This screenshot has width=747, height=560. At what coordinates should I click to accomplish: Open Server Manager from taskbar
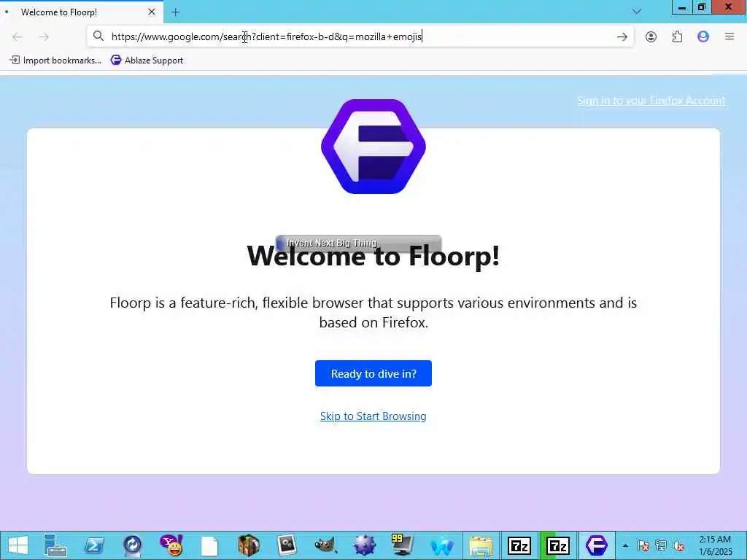pos(55,545)
